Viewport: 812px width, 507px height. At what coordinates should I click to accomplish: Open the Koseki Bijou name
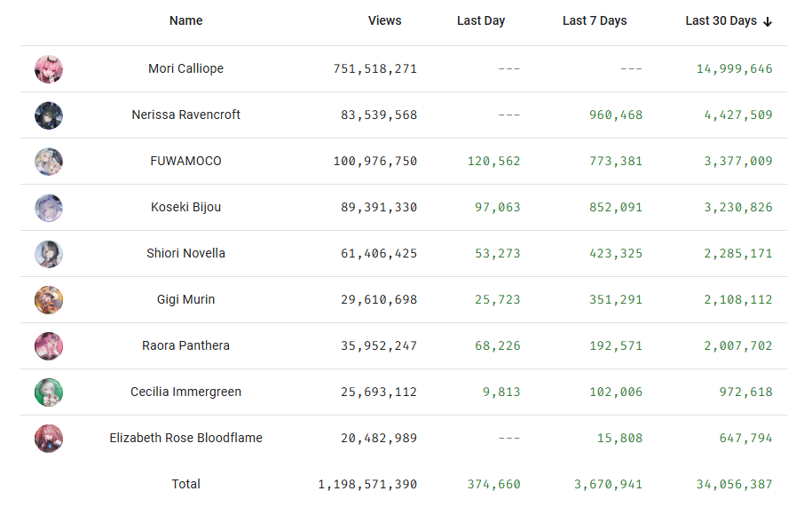click(x=185, y=207)
